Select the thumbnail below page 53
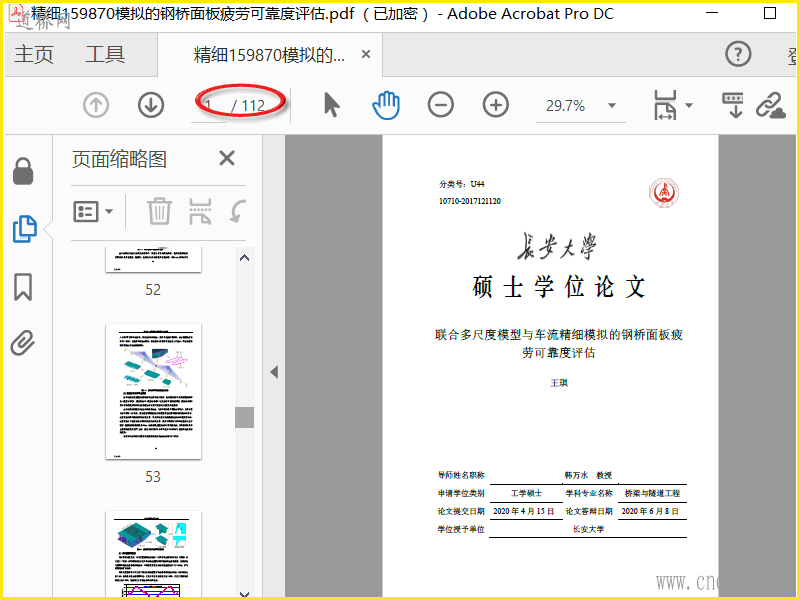Image resolution: width=800 pixels, height=600 pixels. pos(154,554)
